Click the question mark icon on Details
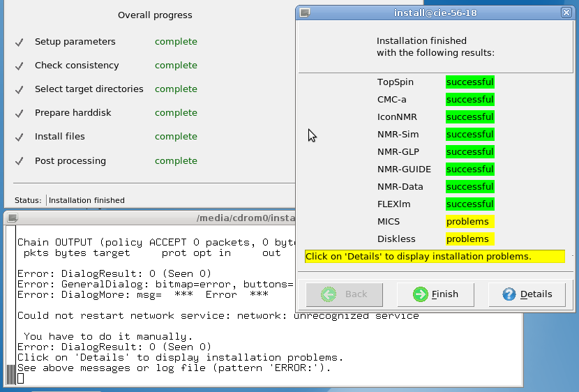Image resolution: width=579 pixels, height=392 pixels. pos(509,294)
